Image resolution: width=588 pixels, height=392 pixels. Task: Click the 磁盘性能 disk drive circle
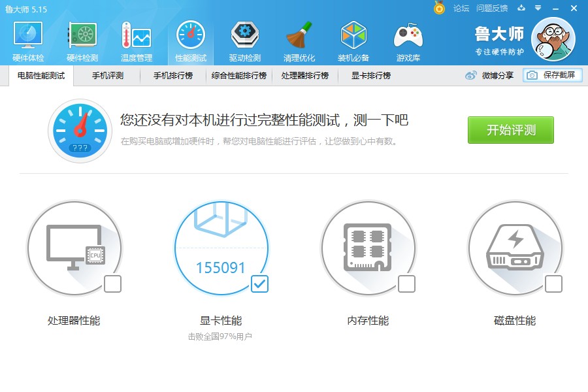515,248
